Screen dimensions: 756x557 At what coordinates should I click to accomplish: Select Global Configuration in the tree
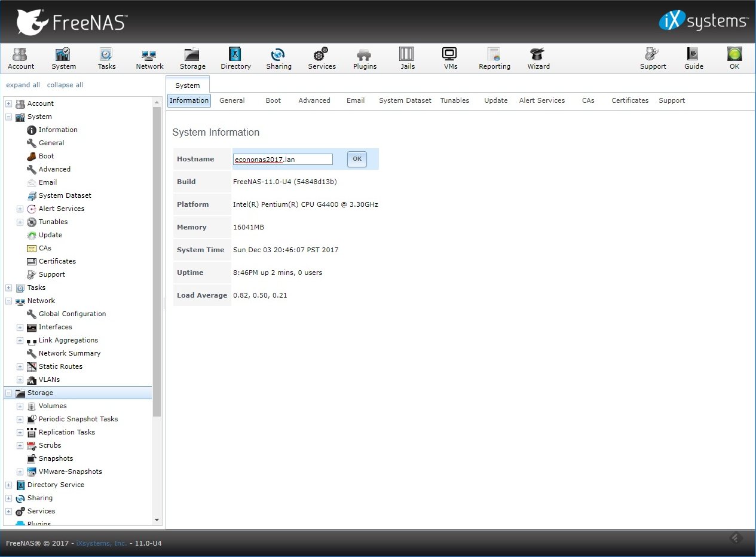[x=72, y=314]
